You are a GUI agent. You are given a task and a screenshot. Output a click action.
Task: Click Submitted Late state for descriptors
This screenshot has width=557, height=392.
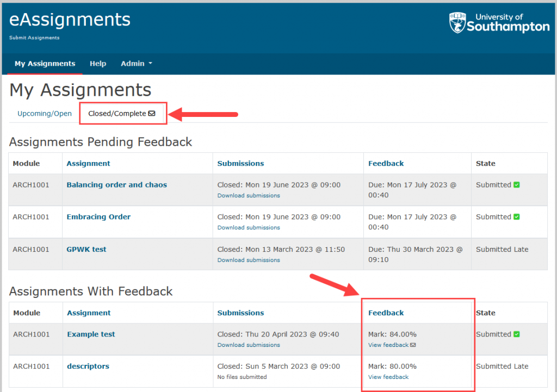coord(502,366)
